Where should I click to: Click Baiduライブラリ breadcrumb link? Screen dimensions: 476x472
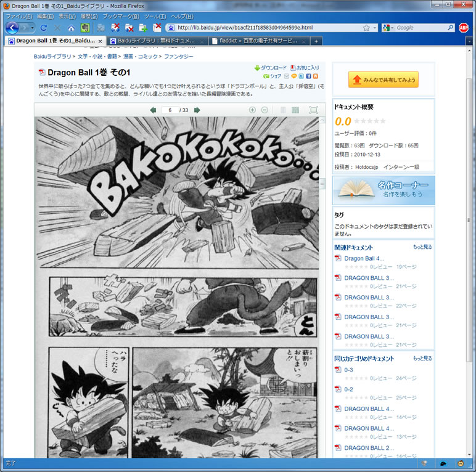tap(52, 57)
